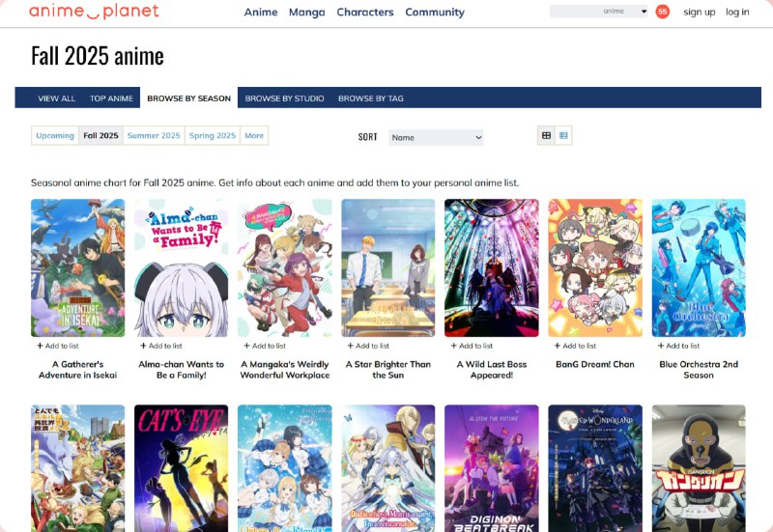Open Alma-chan Wants to Be a Family title link
The height and width of the screenshot is (532, 773).
[182, 370]
